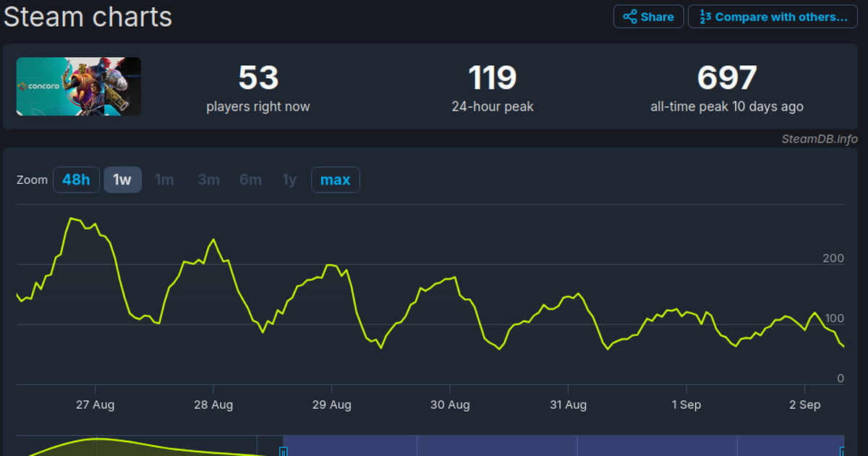Click the 100 y-axis label
868x456 pixels.
(x=833, y=318)
